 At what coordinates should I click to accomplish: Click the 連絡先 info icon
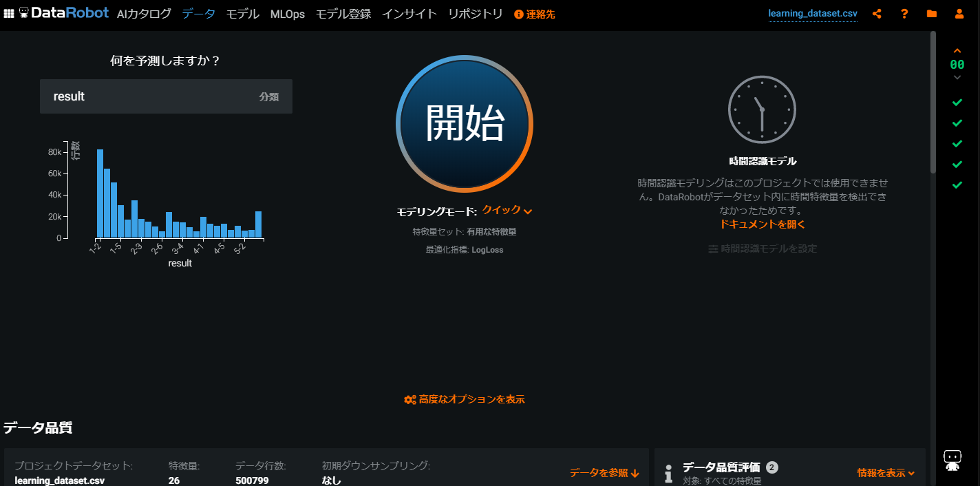519,14
